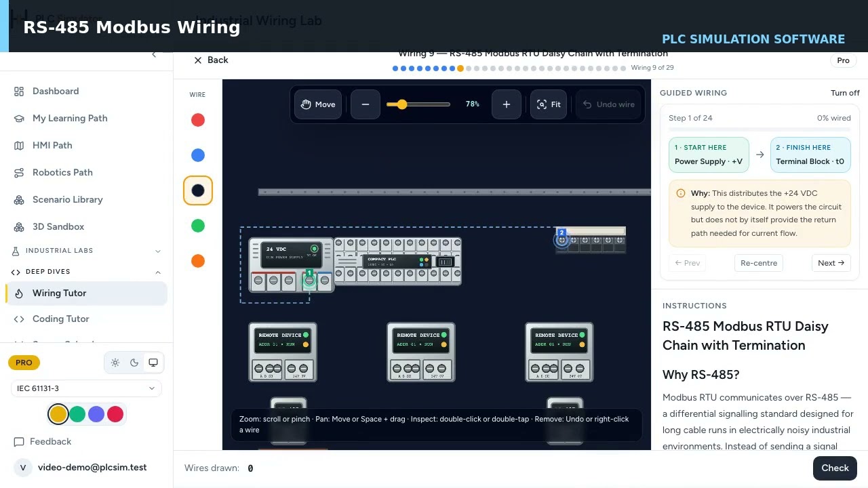Switch to light theme sun icon
Viewport: 868px width, 488px height.
115,363
